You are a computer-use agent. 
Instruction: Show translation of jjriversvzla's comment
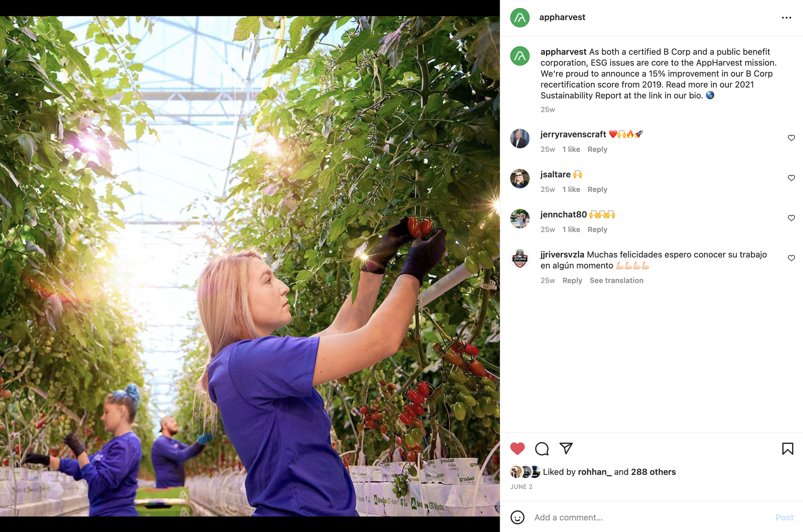pyautogui.click(x=616, y=280)
